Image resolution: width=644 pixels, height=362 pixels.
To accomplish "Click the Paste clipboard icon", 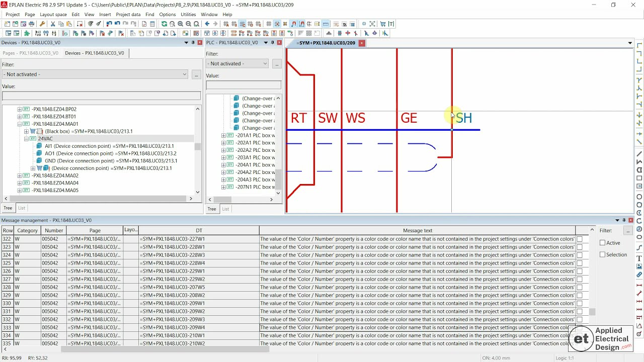I will [68, 24].
